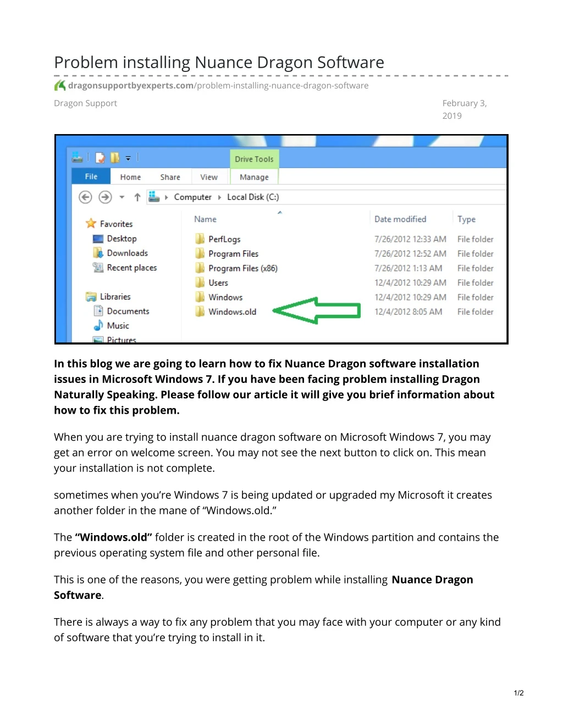This screenshot has width=563, height=728.
Task: Select Local Disk (C:) in the breadcrumb
Action: pos(253,197)
